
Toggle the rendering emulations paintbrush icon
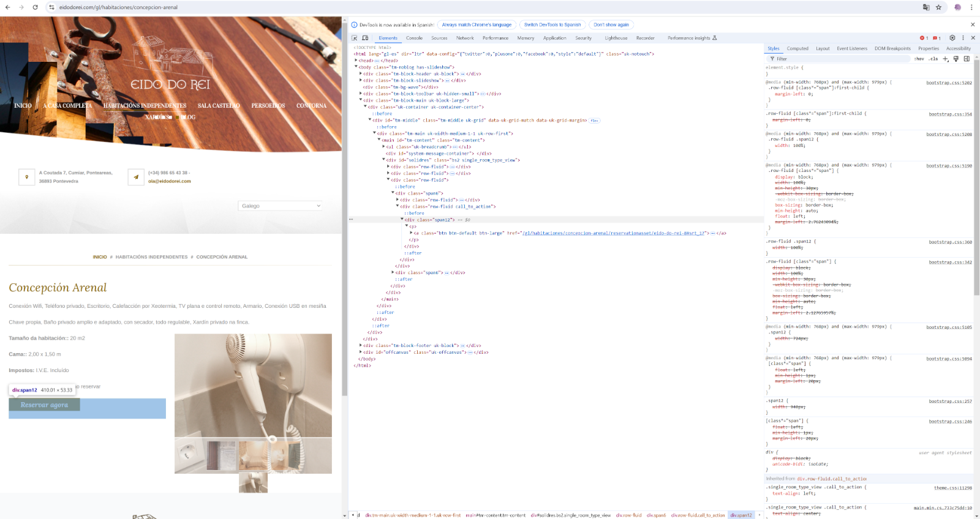pos(956,59)
